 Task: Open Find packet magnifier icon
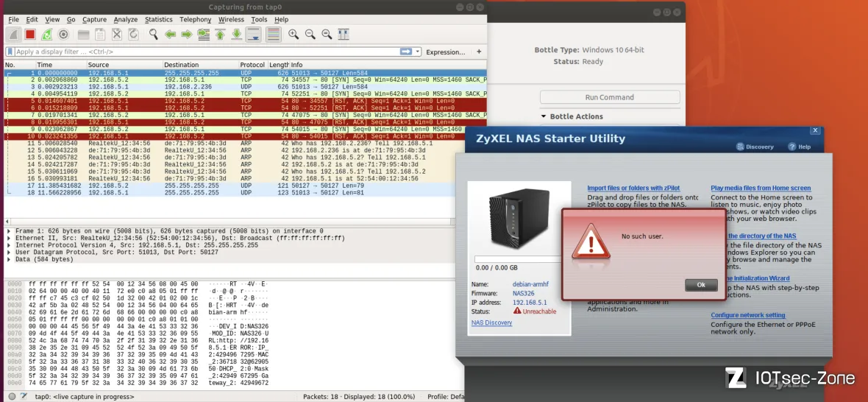point(153,35)
